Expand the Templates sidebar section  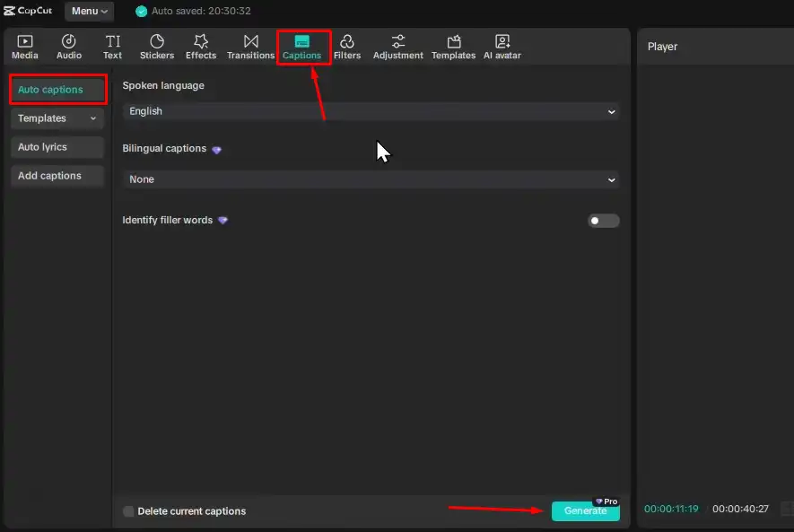(57, 118)
